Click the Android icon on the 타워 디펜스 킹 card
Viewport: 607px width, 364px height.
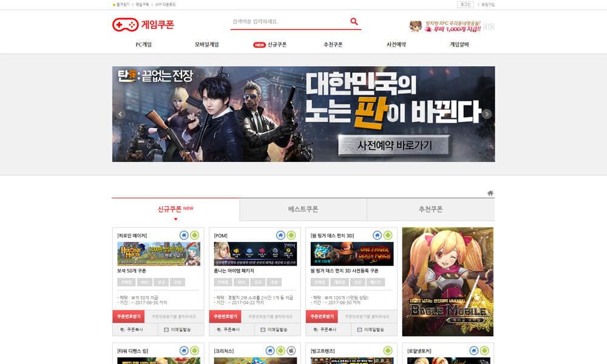point(194,351)
